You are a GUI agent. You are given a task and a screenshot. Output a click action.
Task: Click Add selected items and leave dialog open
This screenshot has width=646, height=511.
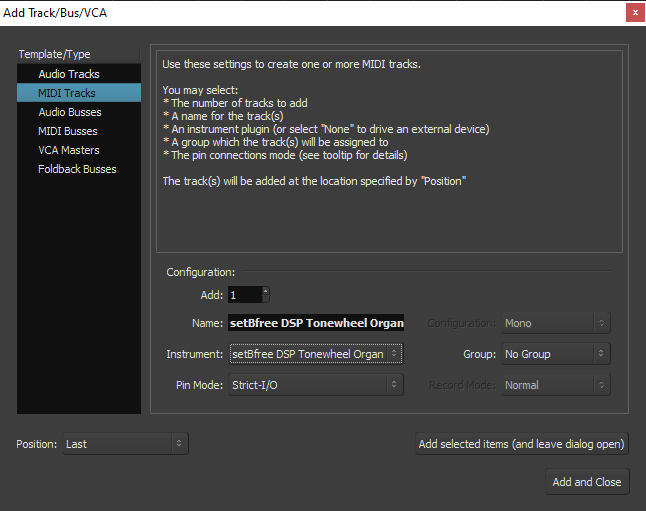pos(522,444)
